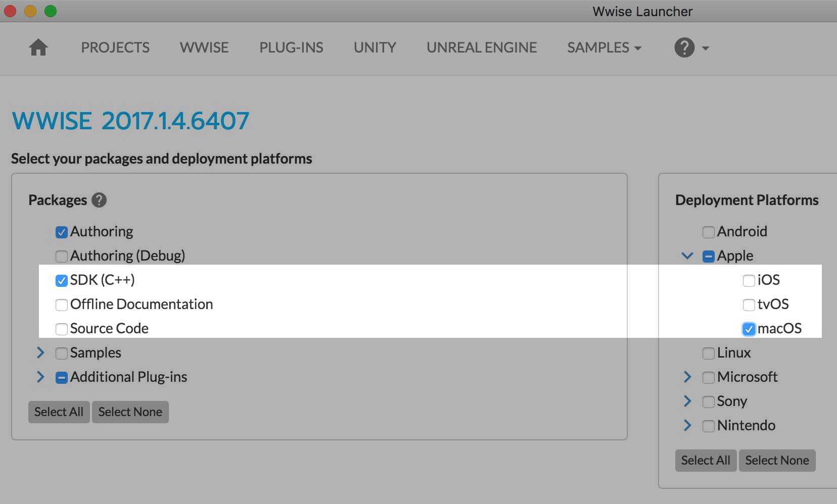837x504 pixels.
Task: Switch to the Projects tab
Action: point(115,48)
